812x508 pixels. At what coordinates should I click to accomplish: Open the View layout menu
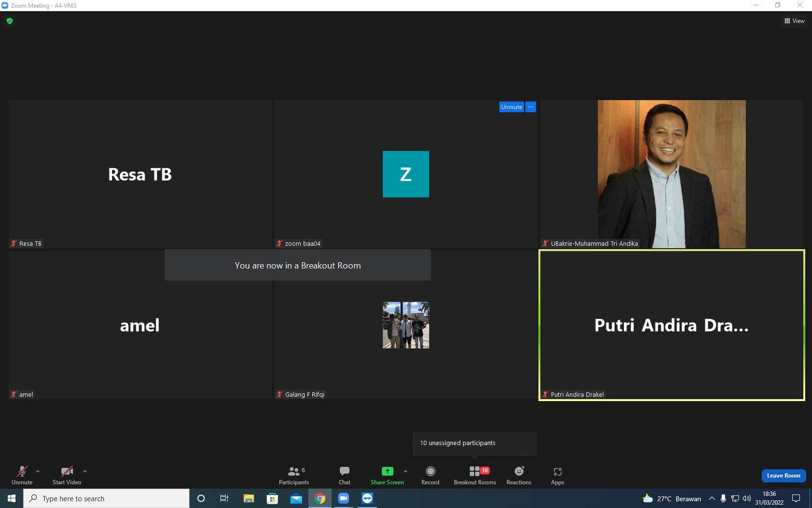point(794,21)
